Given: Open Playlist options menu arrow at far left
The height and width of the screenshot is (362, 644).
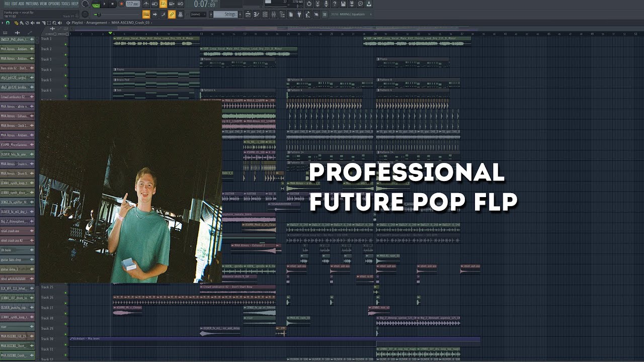Looking at the screenshot, I should click(x=3, y=23).
